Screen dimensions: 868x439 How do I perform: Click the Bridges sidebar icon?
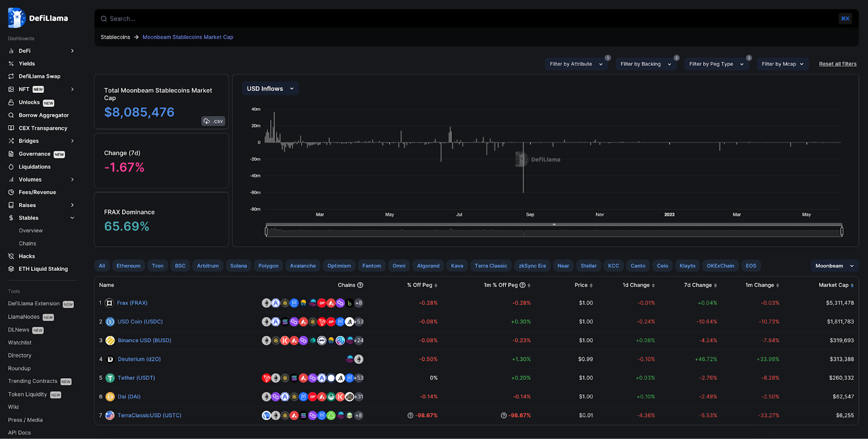tap(11, 141)
